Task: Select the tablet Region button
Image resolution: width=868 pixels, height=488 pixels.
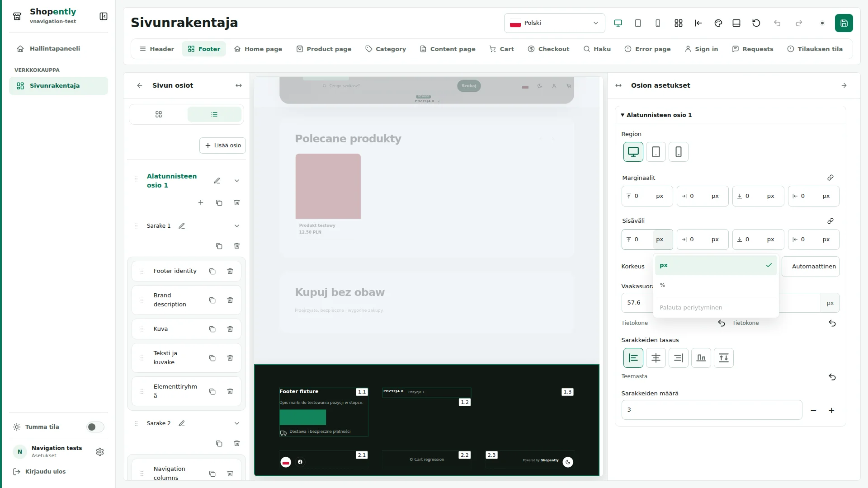Action: pyautogui.click(x=656, y=152)
